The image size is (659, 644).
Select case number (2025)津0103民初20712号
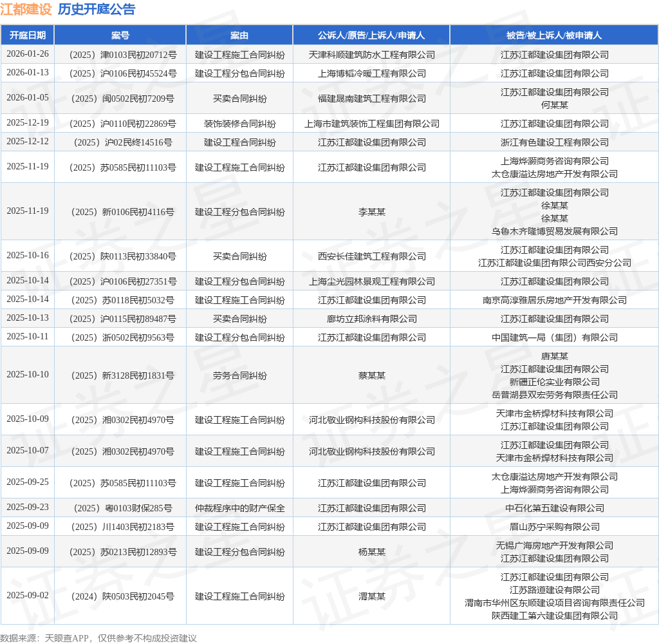point(123,55)
